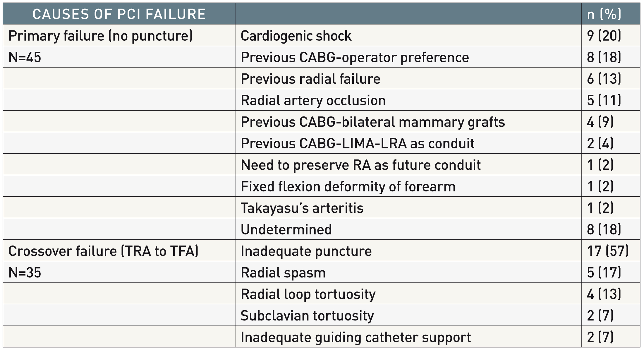
Task: Select the "Takayasu's arteritis" entry
Action: [302, 208]
